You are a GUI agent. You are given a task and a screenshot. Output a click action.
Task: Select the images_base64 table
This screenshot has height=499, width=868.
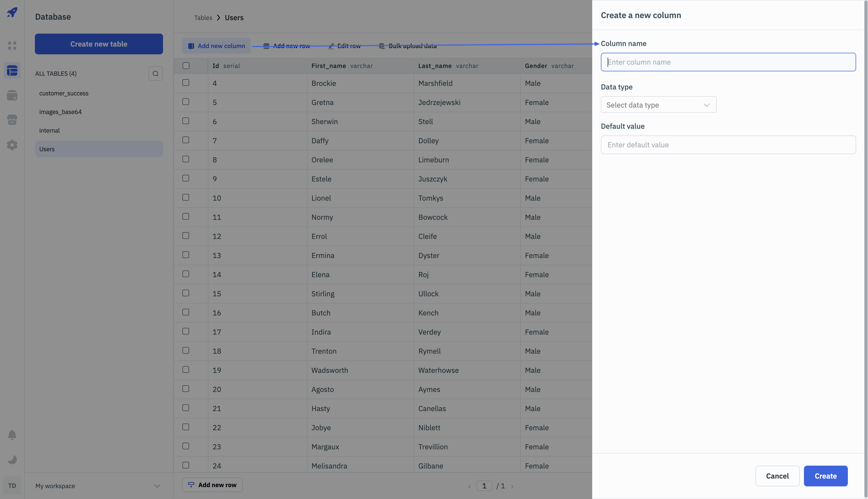60,112
